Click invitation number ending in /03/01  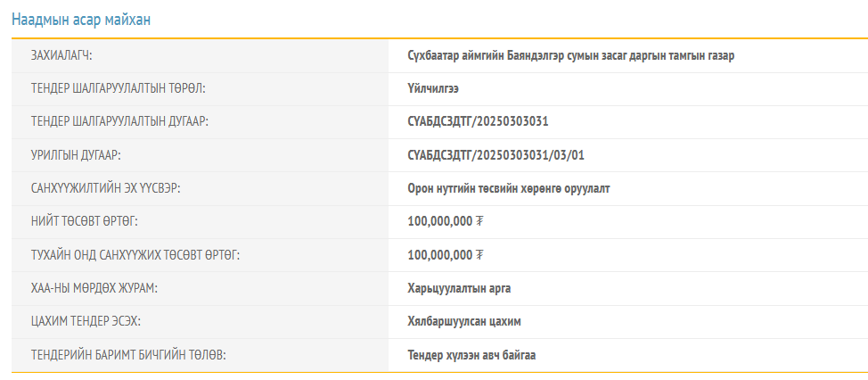[496, 155]
